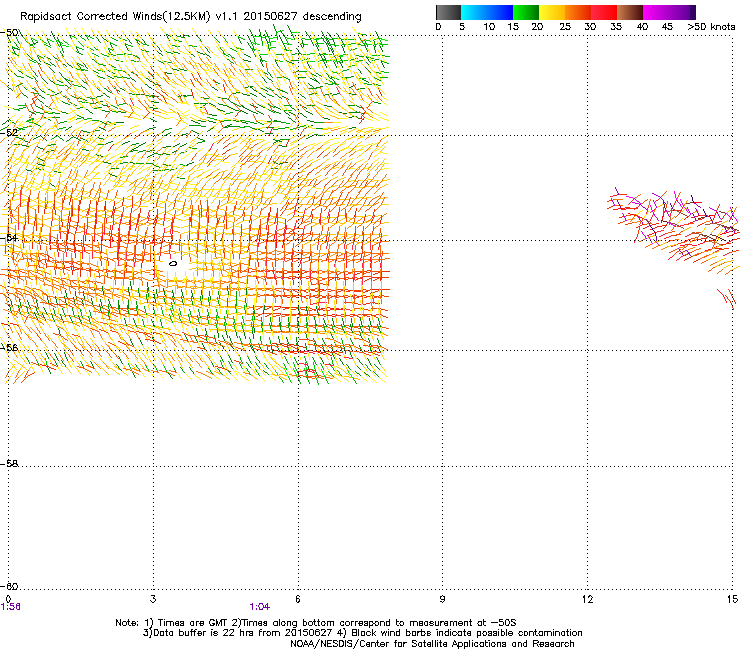
Task: Click the orange 25-30 knots color band
Action: tap(578, 12)
